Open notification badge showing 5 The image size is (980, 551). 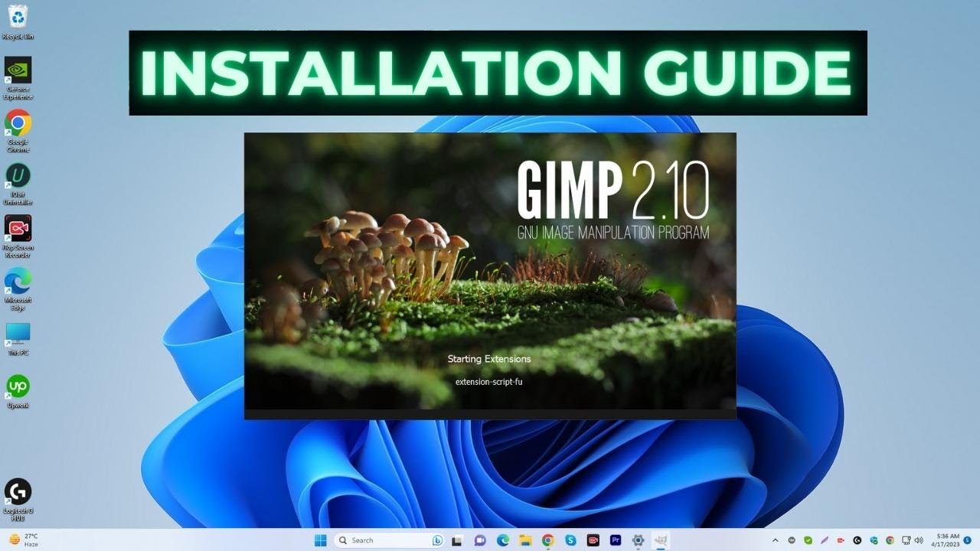click(x=968, y=540)
